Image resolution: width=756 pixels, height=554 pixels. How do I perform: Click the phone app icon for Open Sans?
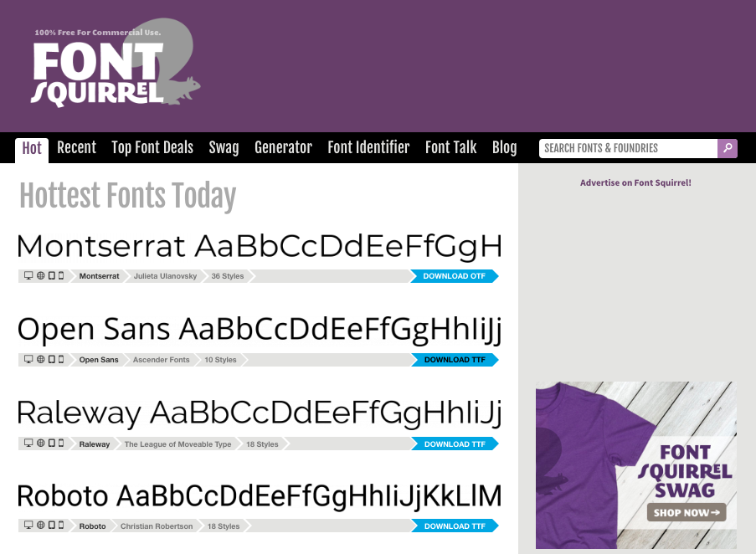point(61,359)
